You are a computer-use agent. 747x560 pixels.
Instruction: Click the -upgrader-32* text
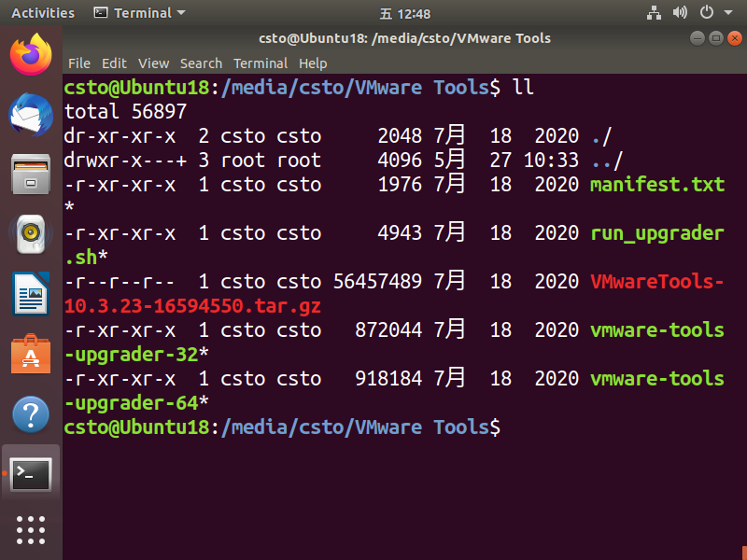coord(136,355)
